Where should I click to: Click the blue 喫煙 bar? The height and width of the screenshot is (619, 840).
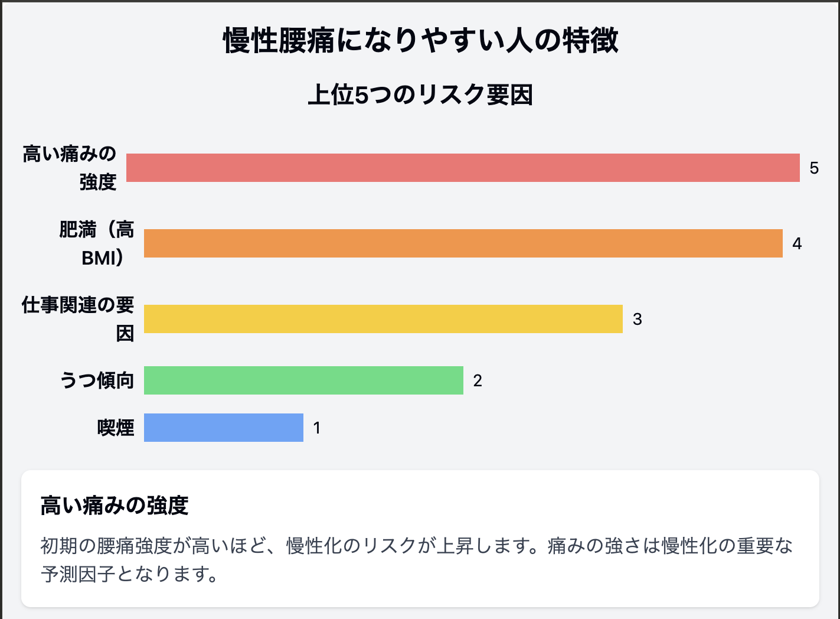point(223,428)
